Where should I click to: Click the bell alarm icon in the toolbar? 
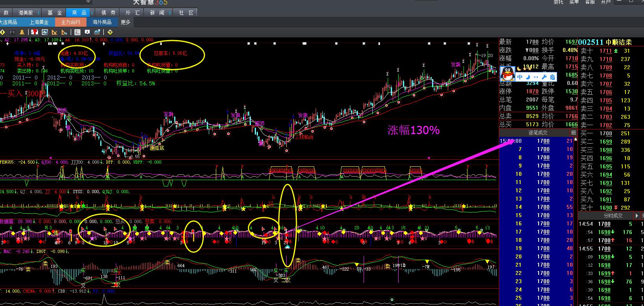pyautogui.click(x=22, y=32)
